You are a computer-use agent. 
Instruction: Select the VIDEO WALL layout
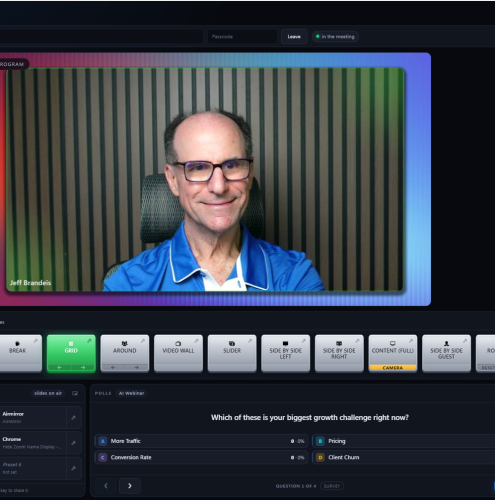pyautogui.click(x=178, y=353)
